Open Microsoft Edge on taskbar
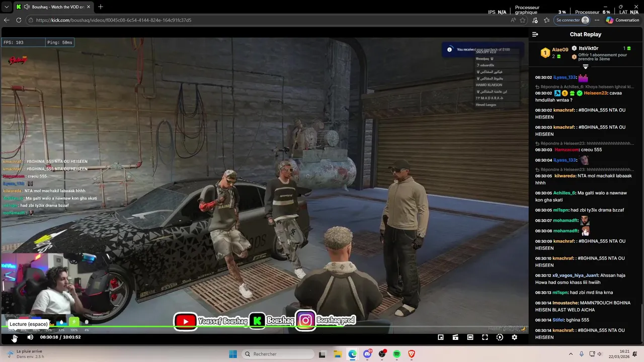Screen dimensions: 644x362 (x=352, y=354)
